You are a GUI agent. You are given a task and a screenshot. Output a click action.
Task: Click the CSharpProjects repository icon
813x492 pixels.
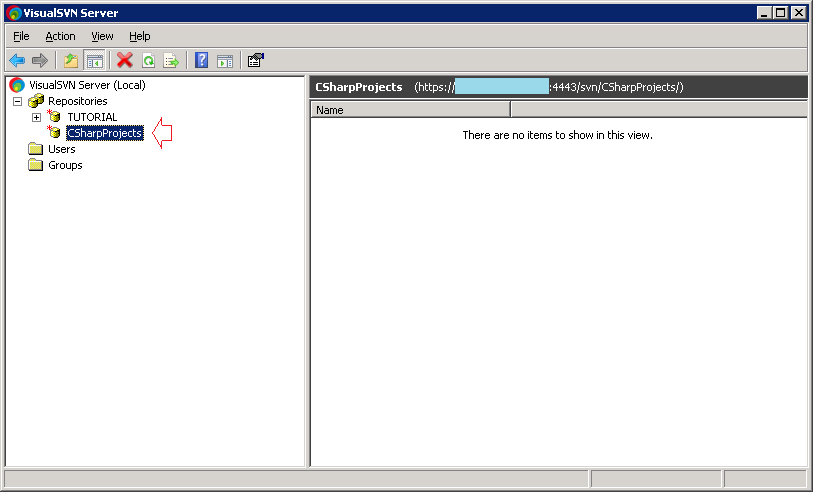click(54, 133)
